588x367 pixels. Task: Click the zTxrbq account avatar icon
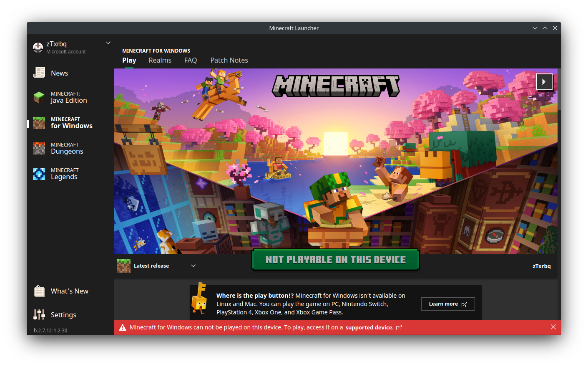[x=38, y=48]
